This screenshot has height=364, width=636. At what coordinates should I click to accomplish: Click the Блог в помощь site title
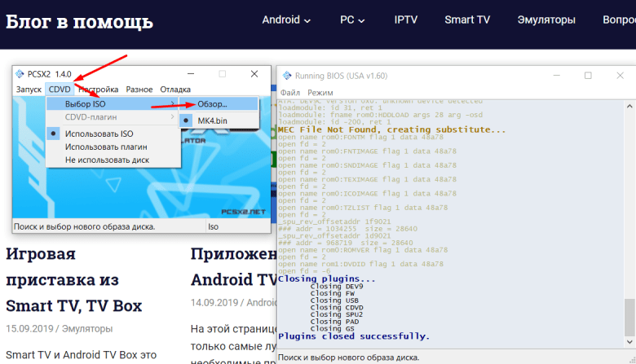point(80,21)
